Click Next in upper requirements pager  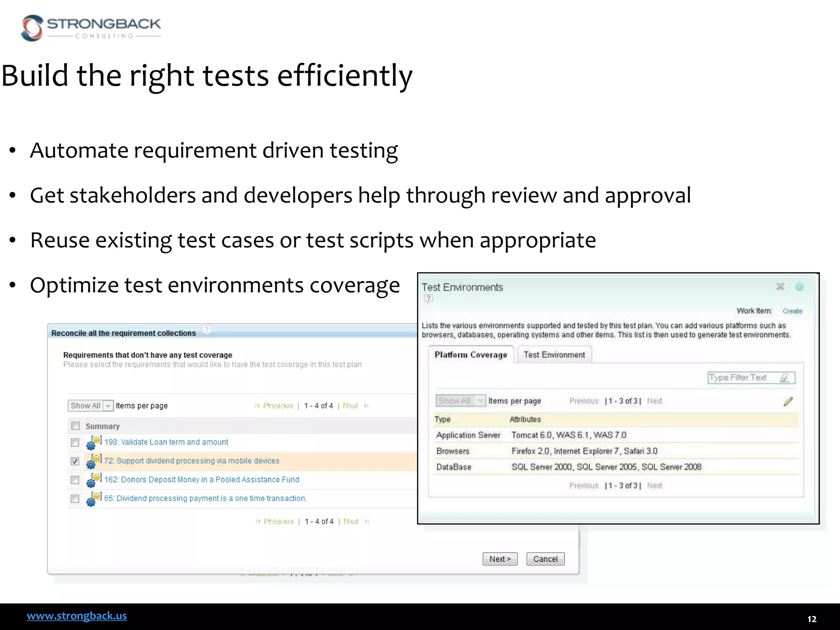point(350,406)
